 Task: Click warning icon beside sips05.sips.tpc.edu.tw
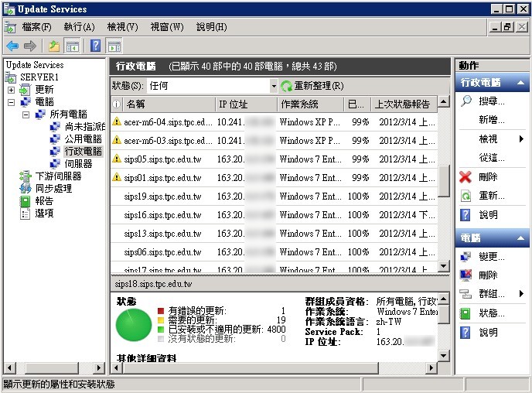117,159
